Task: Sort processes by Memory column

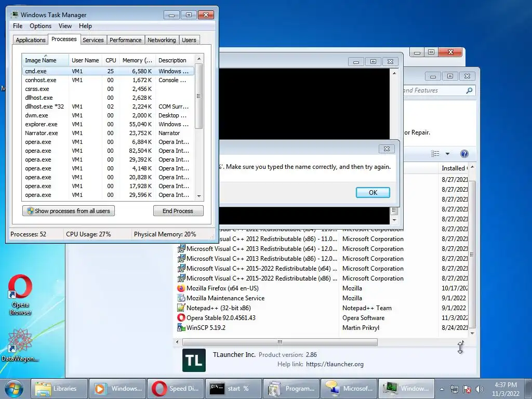Action: (137, 60)
